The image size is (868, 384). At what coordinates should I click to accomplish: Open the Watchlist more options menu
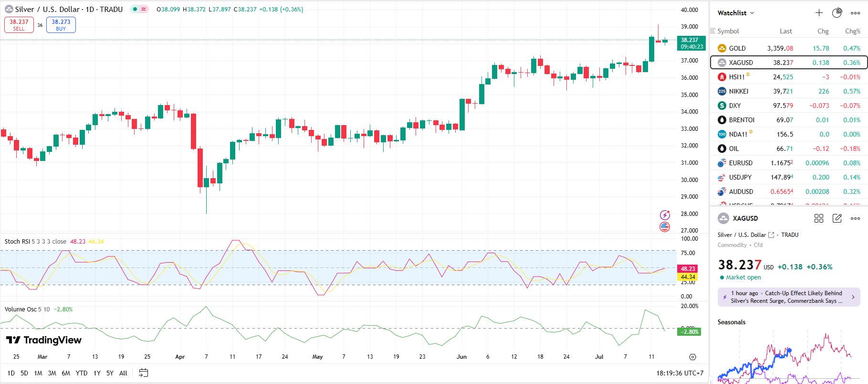coord(855,13)
